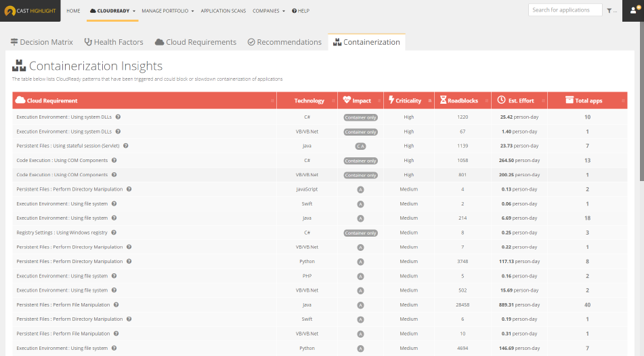
Task: Click help icon for Using stateful session (Servlet)
Action: click(126, 146)
